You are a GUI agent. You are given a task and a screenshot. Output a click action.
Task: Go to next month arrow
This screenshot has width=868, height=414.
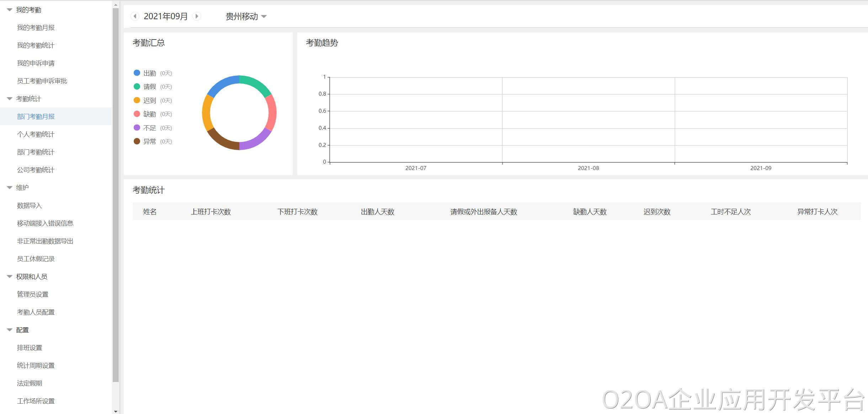pos(197,16)
